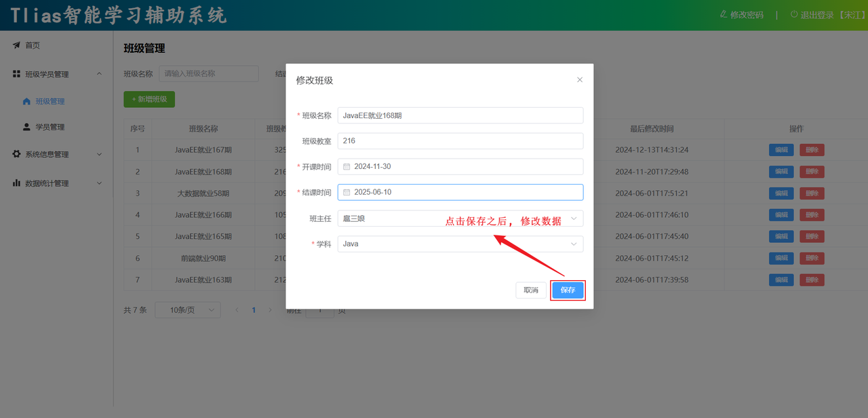Click calendar icon in 开课时间 field
Image resolution: width=868 pixels, height=418 pixels.
click(x=347, y=167)
